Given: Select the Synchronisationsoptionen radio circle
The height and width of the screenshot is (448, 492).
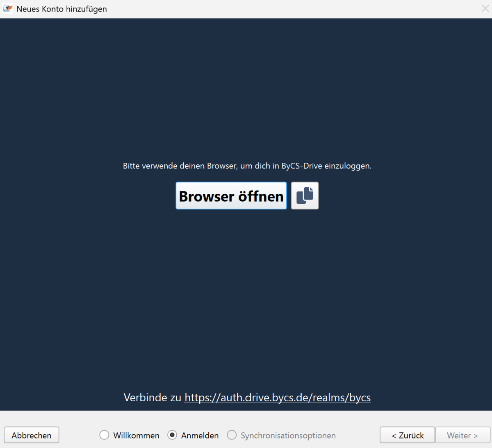Looking at the screenshot, I should click(x=232, y=435).
